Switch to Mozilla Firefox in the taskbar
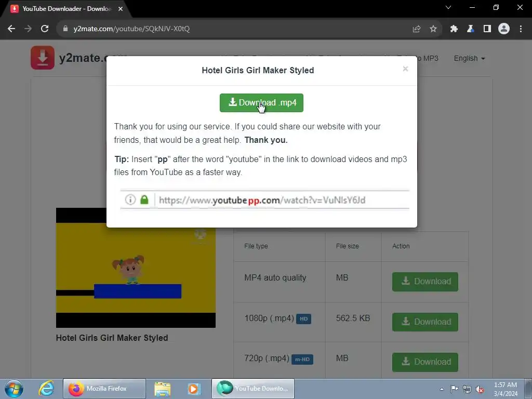532x399 pixels. point(104,389)
